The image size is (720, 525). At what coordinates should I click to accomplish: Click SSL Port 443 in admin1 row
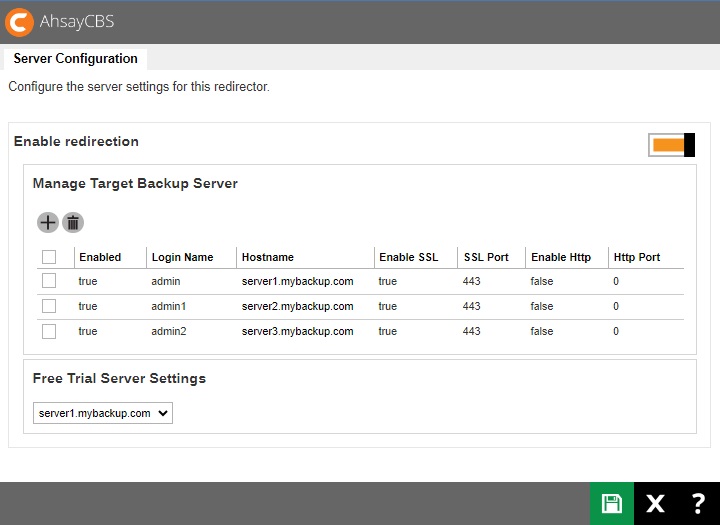pos(472,306)
